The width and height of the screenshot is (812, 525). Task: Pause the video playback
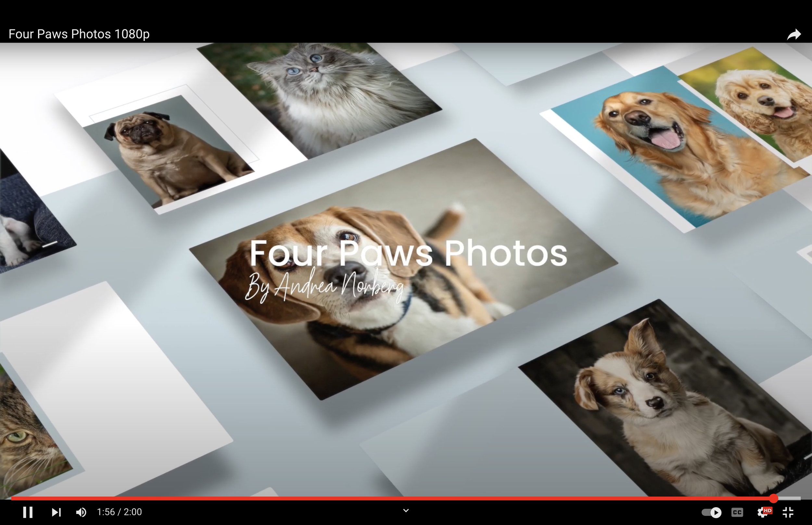[x=28, y=512]
